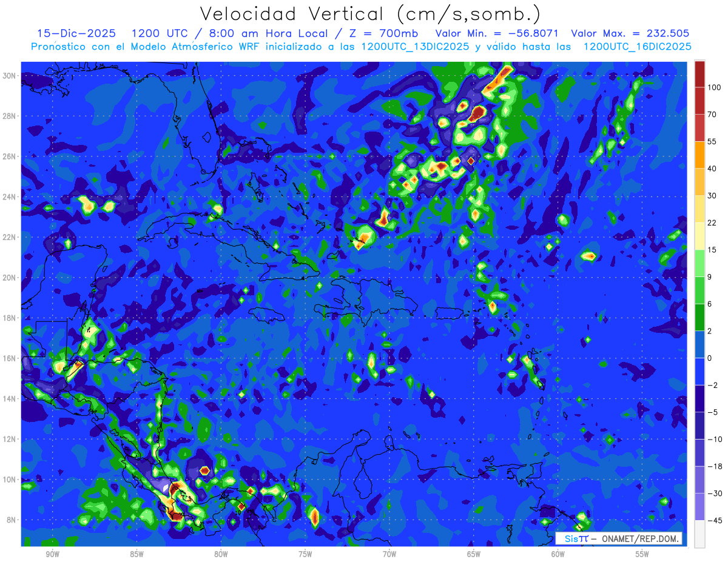Click the 20N latitude axis label
Screen dimensions: 728x562
point(10,278)
